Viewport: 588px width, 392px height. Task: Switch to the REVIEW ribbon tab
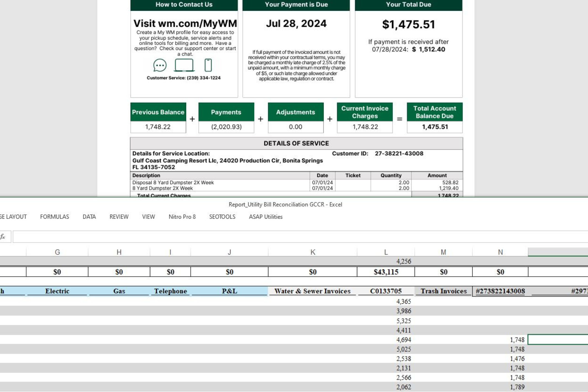coord(119,217)
